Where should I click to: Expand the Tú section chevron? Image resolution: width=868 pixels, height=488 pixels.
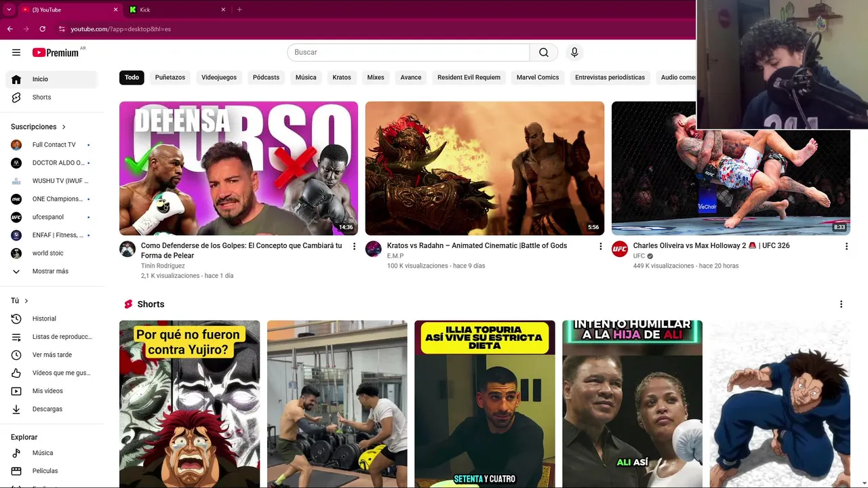point(26,301)
